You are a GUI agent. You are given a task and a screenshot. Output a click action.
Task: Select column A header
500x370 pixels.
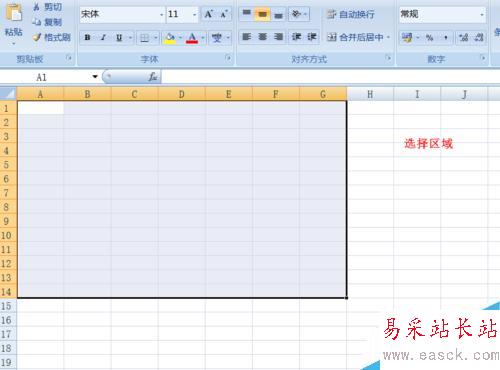pos(40,94)
